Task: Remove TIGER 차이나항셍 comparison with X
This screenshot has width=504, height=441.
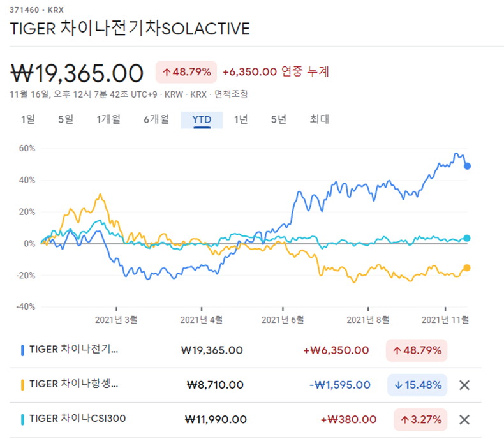Action: pos(464,385)
